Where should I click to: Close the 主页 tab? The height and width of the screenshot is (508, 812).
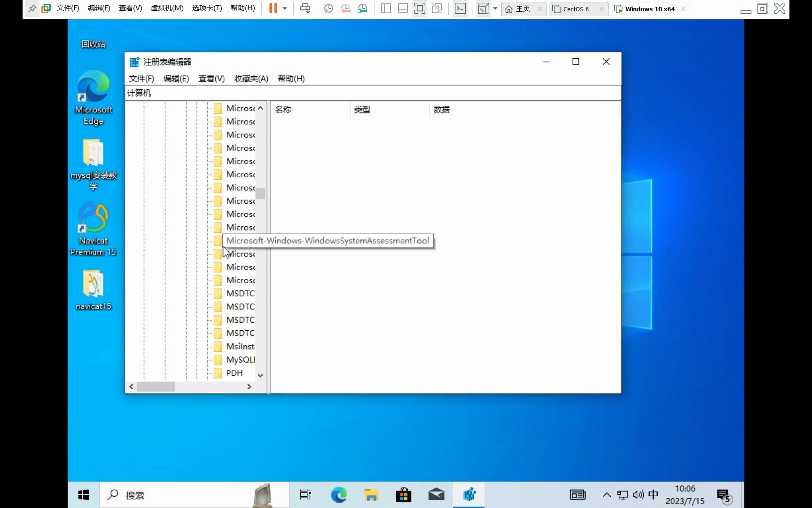[x=539, y=9]
